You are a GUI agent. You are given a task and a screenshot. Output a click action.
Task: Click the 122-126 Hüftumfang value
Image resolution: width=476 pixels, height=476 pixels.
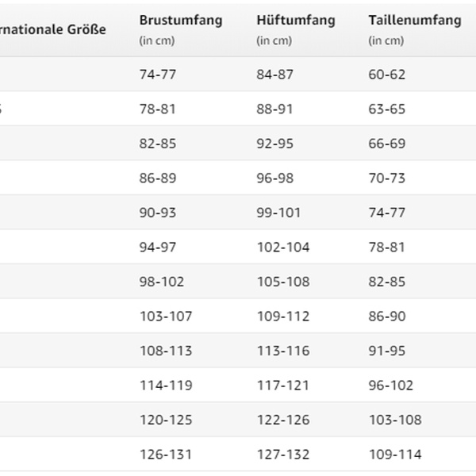click(x=283, y=420)
